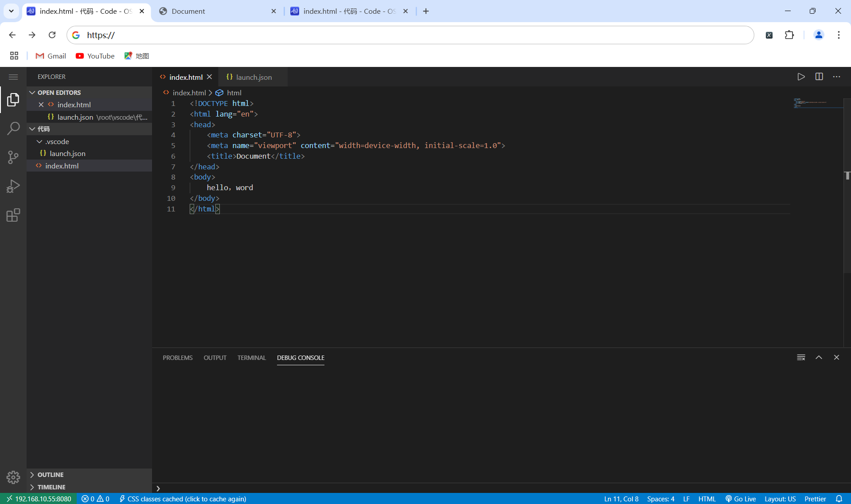Click the browser address bar
The width and height of the screenshot is (851, 504).
399,35
